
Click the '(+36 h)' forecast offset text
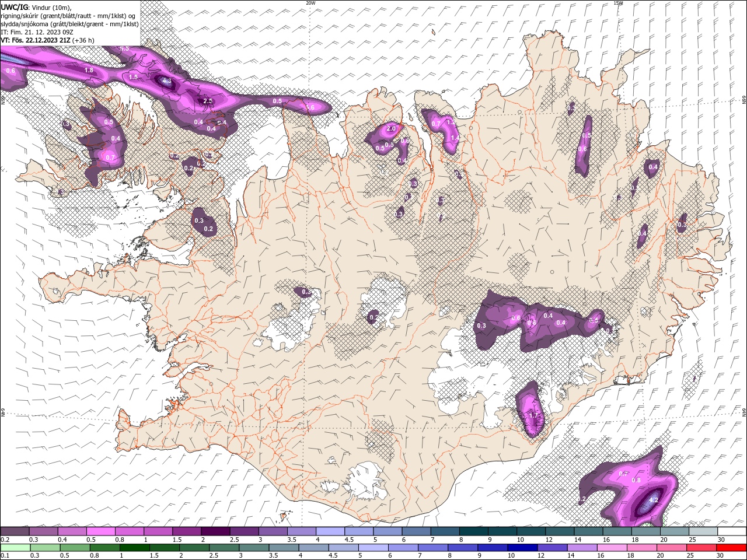point(83,40)
